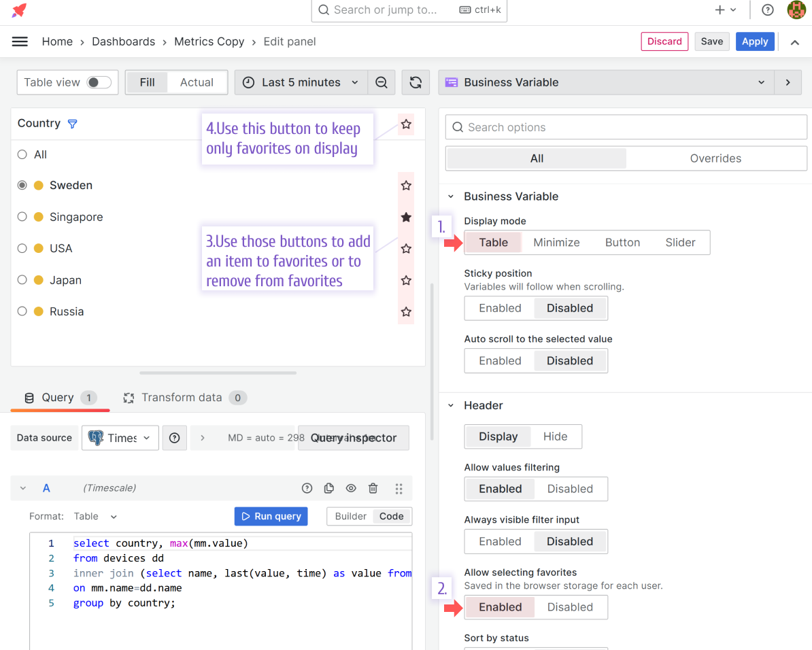
Task: Delete query A with trash icon
Action: tap(373, 488)
